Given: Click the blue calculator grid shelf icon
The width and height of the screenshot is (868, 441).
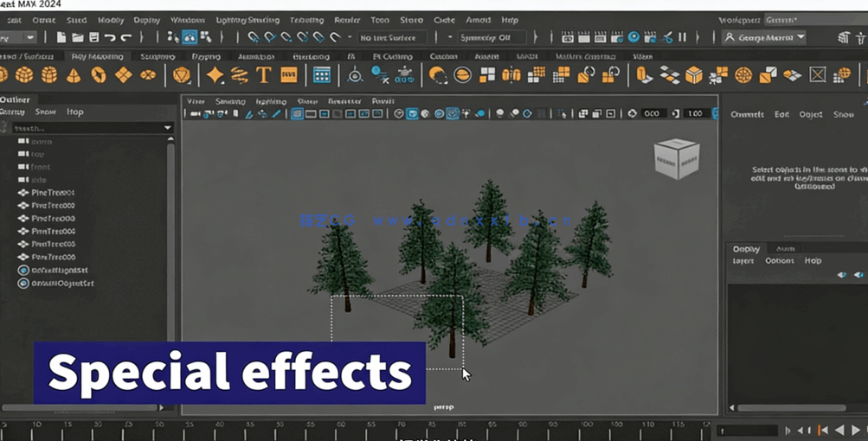Looking at the screenshot, I should pos(321,75).
